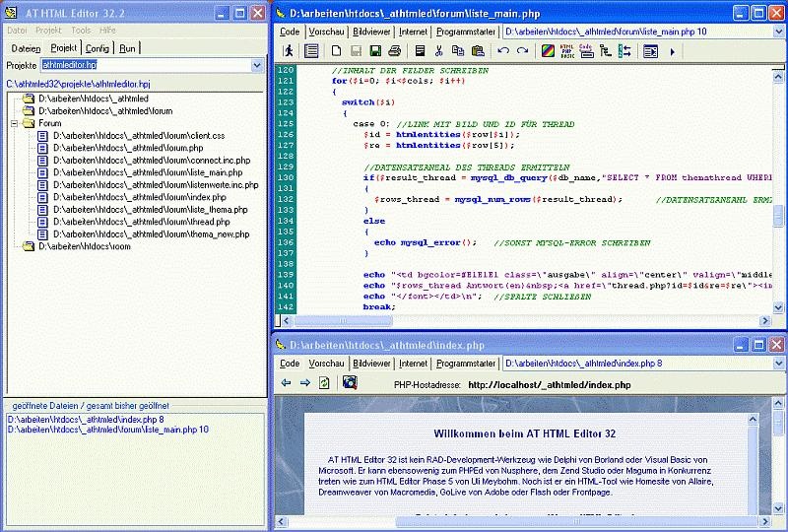Image resolution: width=788 pixels, height=532 pixels.
Task: Open file path dropdown in index.php window
Action: [x=777, y=364]
